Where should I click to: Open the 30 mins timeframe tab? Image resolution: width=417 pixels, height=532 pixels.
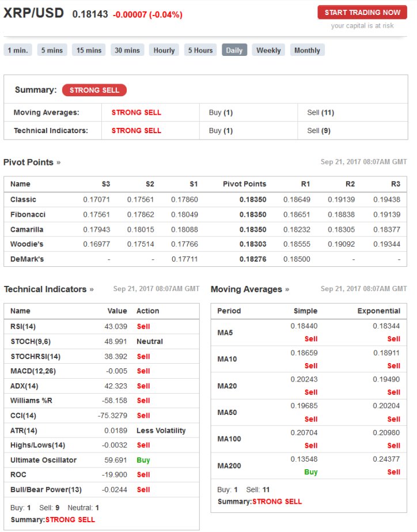[127, 50]
